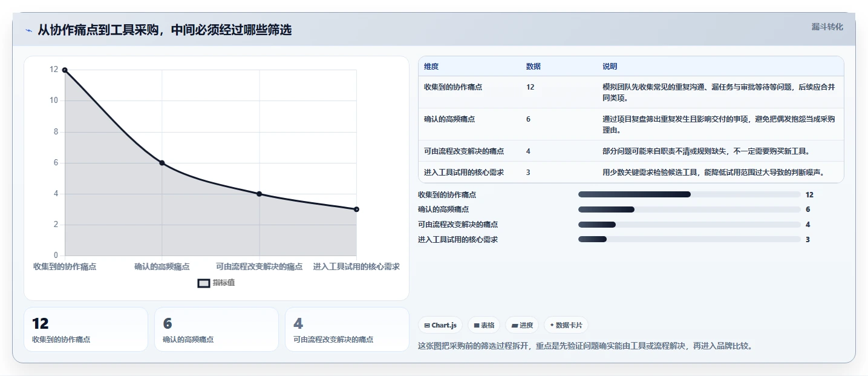
Task: Click progress list label 收集到的协作痛点
Action: [x=447, y=195]
